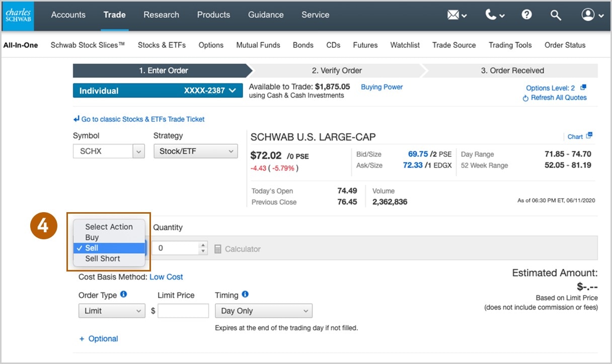This screenshot has height=364, width=612.
Task: Go to CDs tab
Action: point(333,45)
